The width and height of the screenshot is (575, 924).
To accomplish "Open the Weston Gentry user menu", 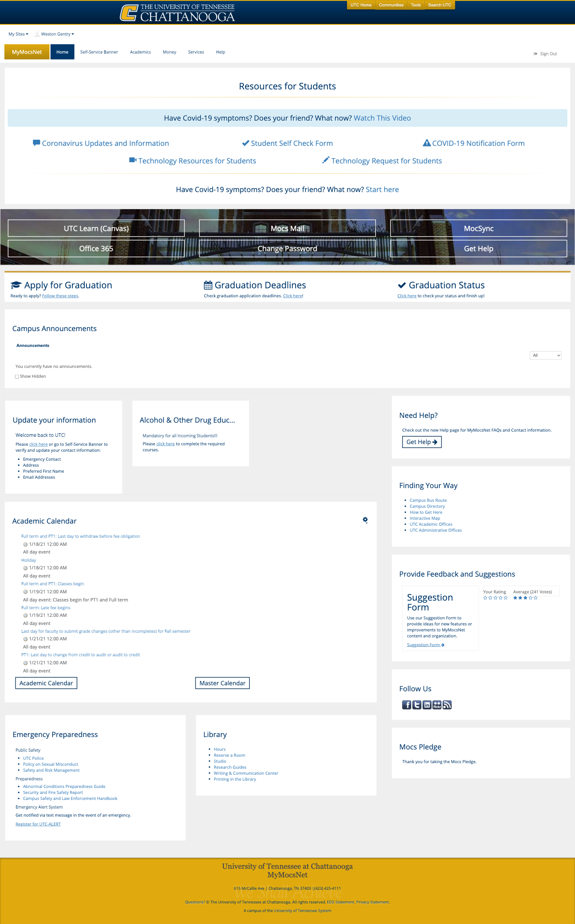I will pos(57,34).
